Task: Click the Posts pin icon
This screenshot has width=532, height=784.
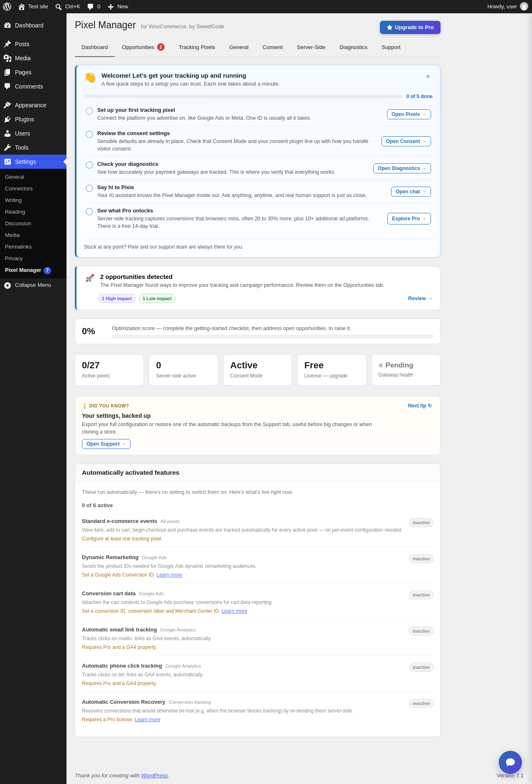Action: coord(7,44)
